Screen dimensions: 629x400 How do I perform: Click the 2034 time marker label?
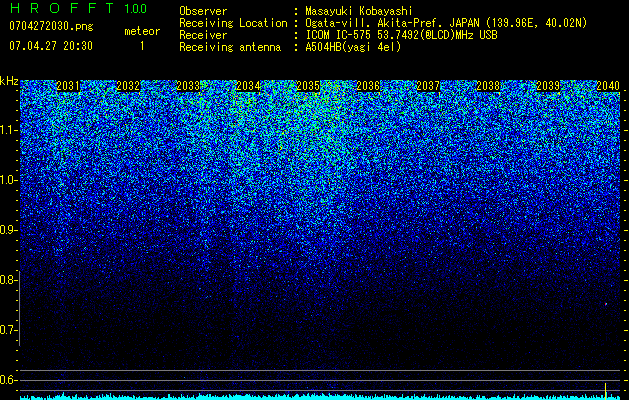click(248, 86)
